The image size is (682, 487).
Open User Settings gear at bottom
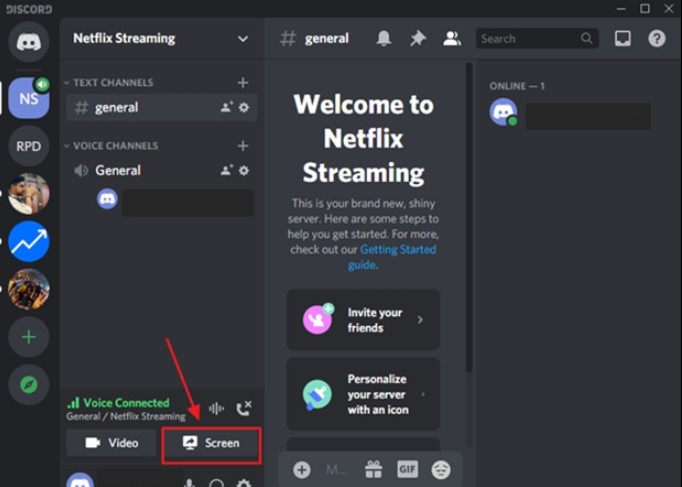click(x=244, y=483)
